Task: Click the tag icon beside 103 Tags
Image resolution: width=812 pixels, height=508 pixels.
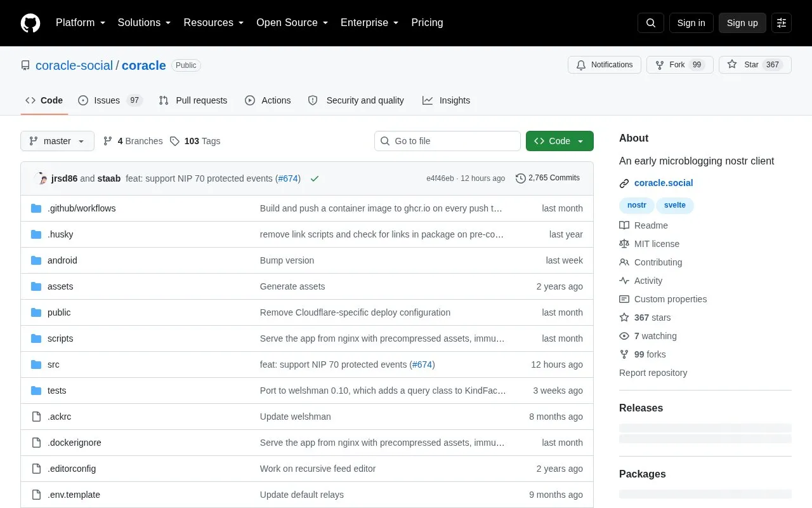Action: pos(174,141)
